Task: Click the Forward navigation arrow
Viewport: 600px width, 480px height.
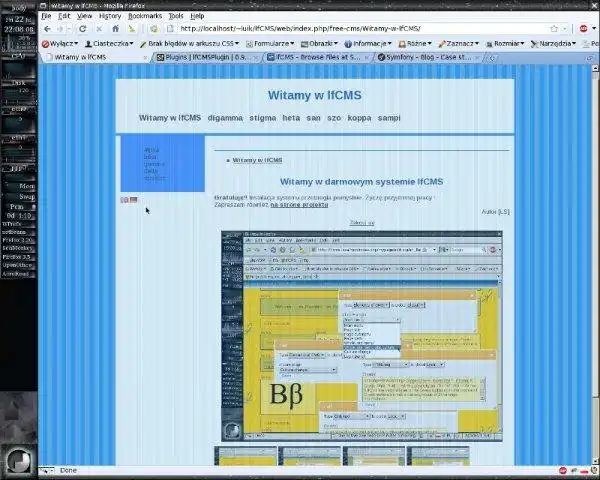Action: click(60, 29)
